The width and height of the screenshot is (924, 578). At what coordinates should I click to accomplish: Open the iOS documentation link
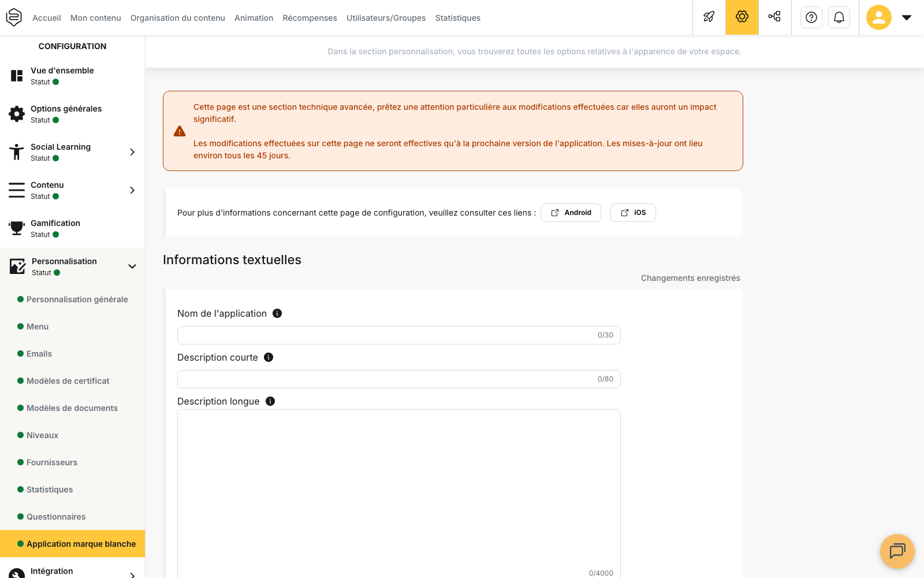pos(633,213)
